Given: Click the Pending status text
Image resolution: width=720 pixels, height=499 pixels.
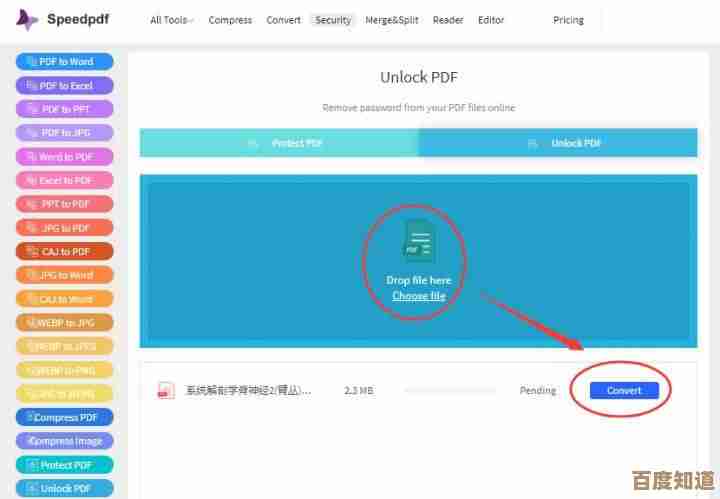Looking at the screenshot, I should (538, 391).
